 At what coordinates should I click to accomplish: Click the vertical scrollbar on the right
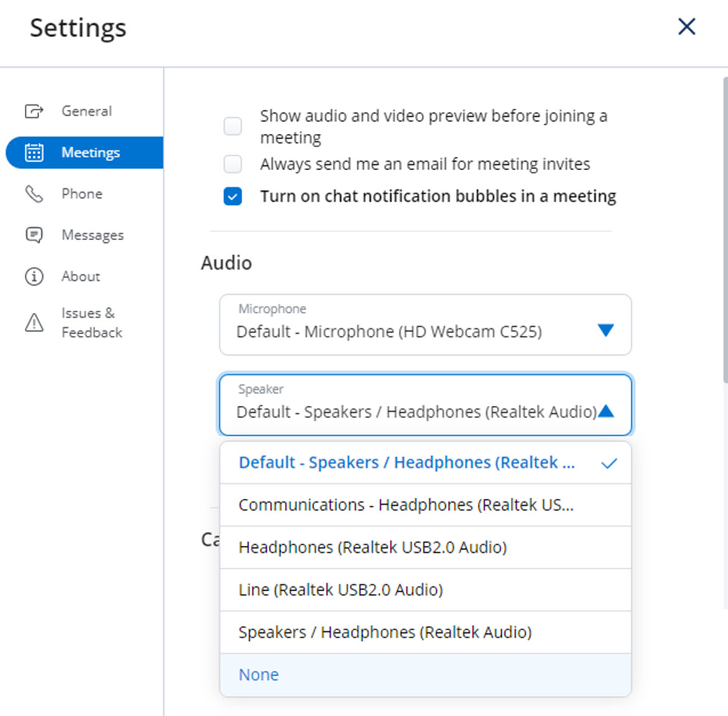[x=725, y=230]
